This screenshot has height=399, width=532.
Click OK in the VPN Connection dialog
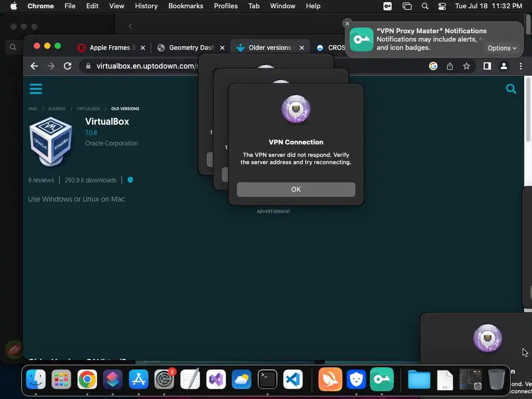tap(296, 189)
